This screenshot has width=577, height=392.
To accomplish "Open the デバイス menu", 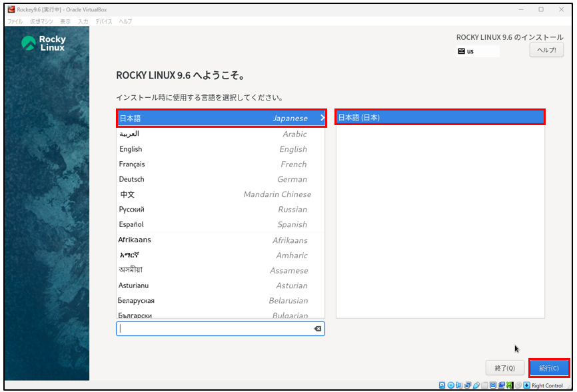I will point(104,21).
